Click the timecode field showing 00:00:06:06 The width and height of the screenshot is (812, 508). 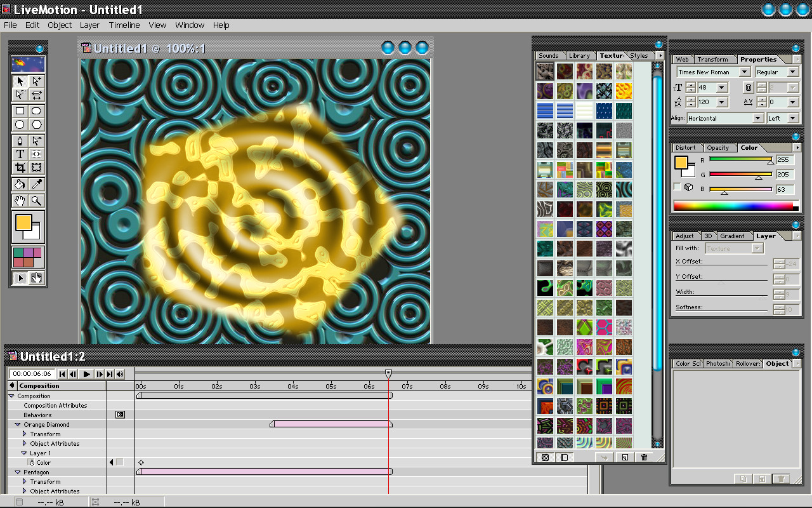pyautogui.click(x=32, y=375)
